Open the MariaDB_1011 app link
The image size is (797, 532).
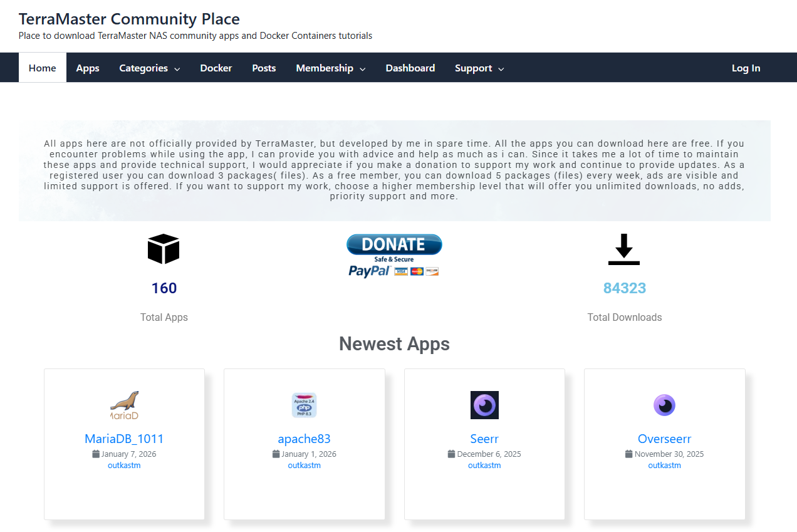[124, 439]
